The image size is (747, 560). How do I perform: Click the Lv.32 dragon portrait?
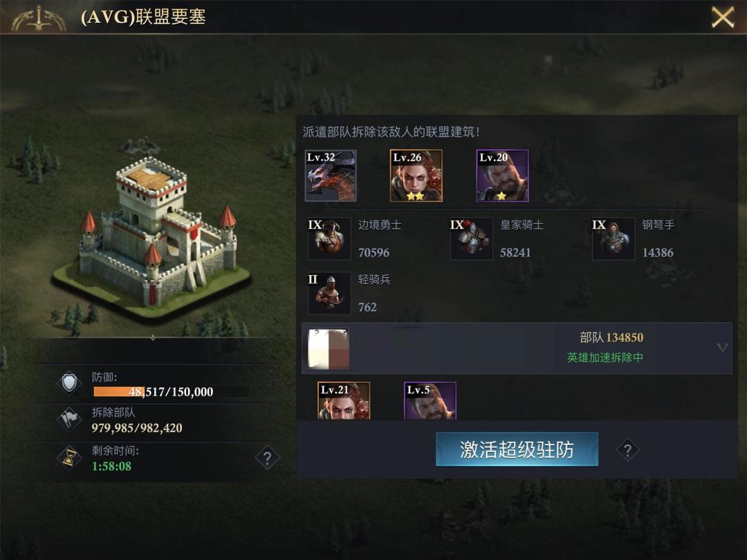[x=330, y=176]
